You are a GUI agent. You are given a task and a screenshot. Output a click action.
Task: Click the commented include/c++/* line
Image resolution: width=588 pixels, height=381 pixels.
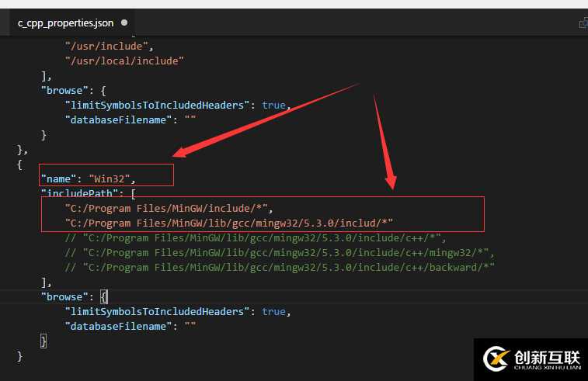256,238
